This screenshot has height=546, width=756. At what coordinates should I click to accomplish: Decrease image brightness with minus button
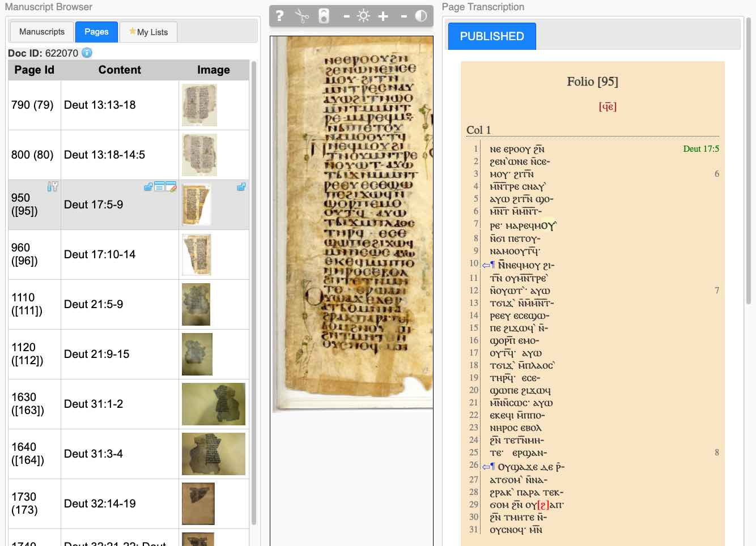[346, 16]
